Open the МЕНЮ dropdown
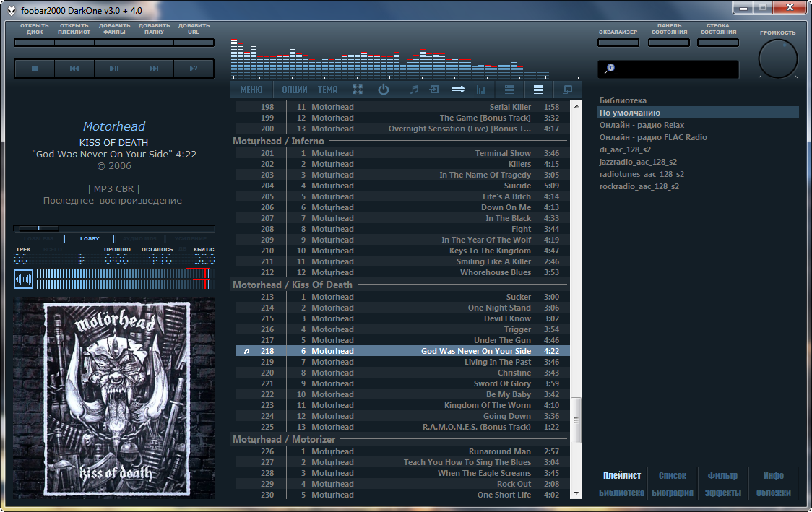 [x=251, y=90]
